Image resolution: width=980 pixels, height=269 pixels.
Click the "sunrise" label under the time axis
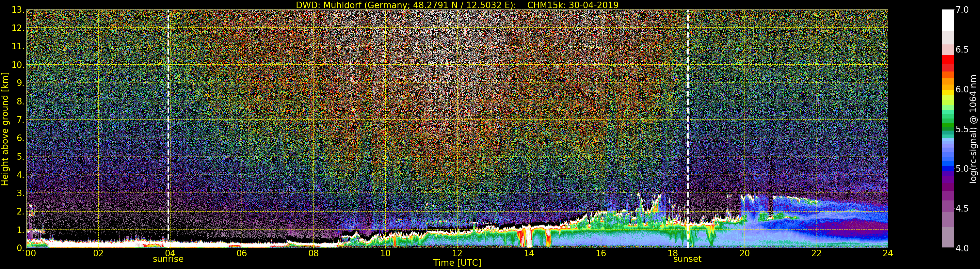click(x=168, y=259)
